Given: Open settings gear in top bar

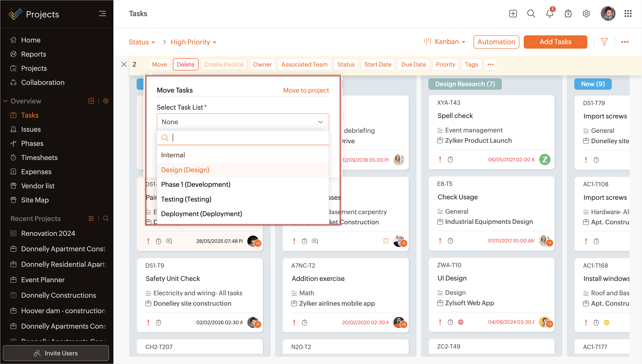Looking at the screenshot, I should pos(586,14).
